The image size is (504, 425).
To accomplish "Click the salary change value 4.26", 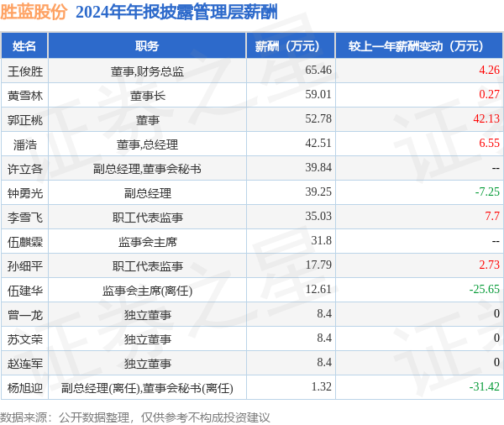I will coord(489,70).
